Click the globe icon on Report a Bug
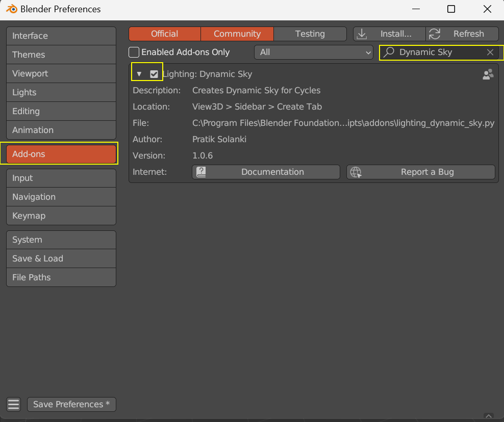 point(356,172)
